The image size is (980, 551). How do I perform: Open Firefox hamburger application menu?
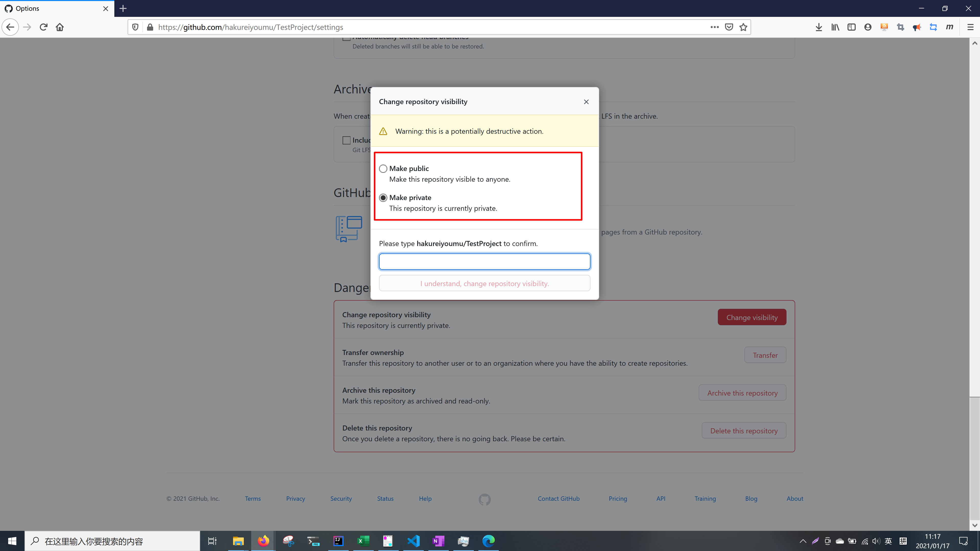pos(970,27)
